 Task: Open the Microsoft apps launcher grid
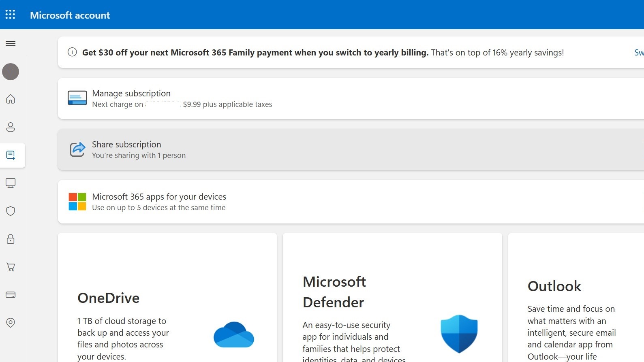[x=10, y=15]
